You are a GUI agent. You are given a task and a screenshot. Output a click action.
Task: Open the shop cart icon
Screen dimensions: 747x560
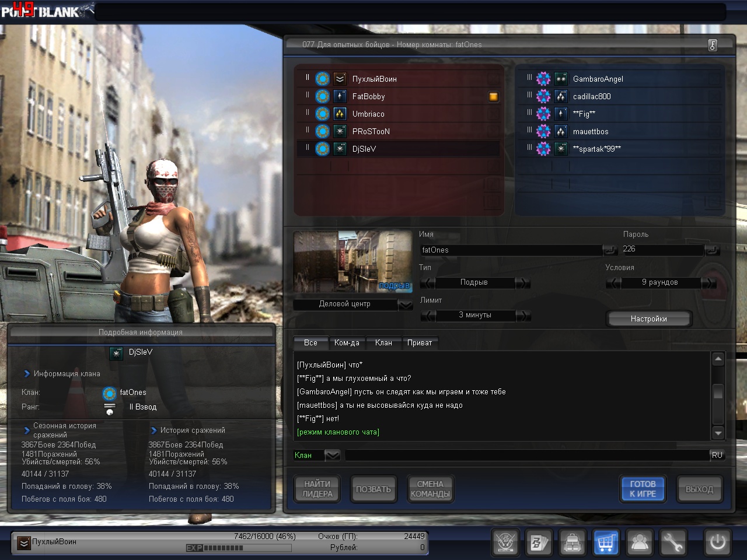point(606,542)
